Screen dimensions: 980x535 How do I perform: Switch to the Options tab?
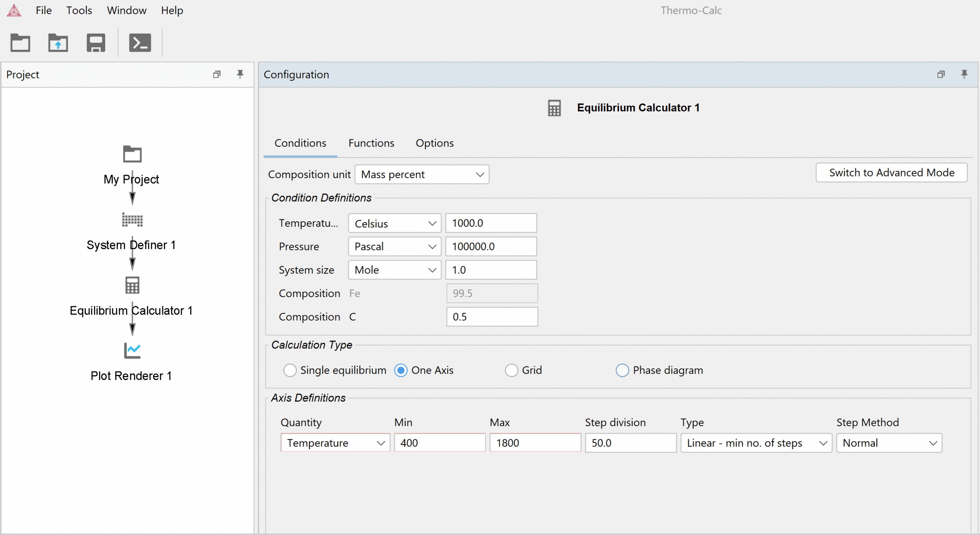434,143
